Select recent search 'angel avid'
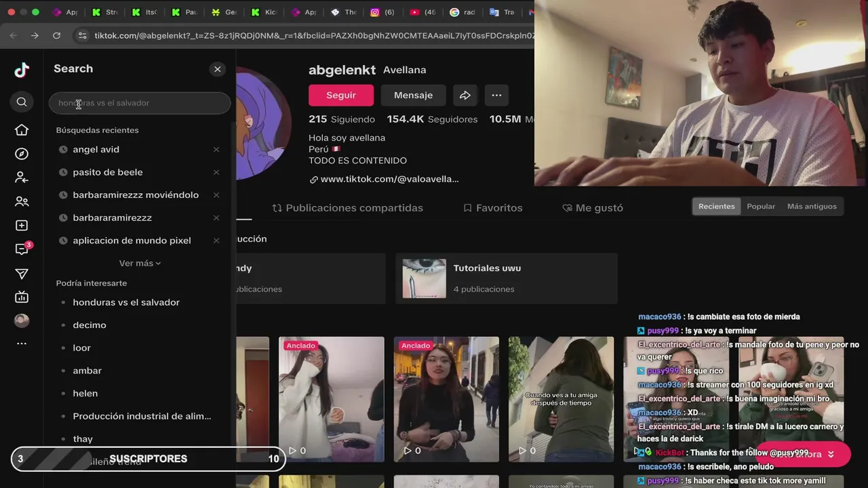The width and height of the screenshot is (868, 488). (x=96, y=150)
